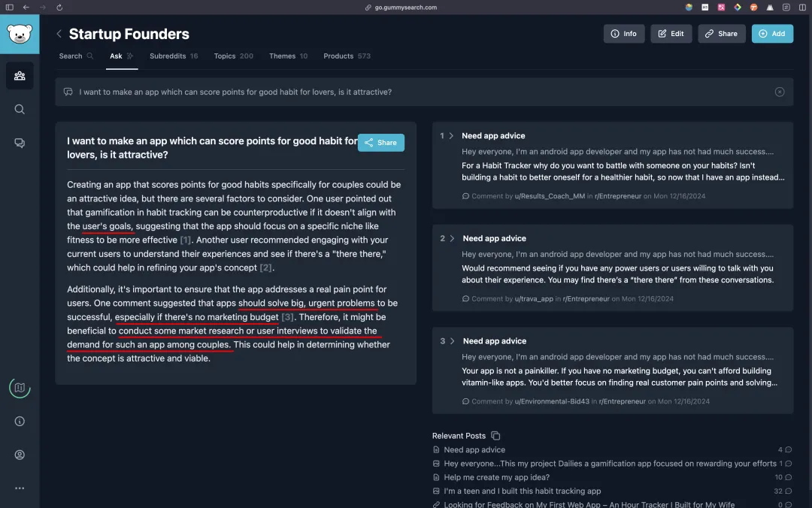Image resolution: width=812 pixels, height=508 pixels.
Task: Switch to the Subreddits tab
Action: [174, 56]
